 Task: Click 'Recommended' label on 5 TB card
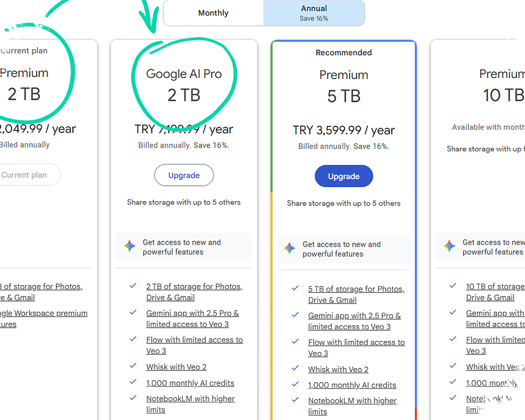click(344, 52)
